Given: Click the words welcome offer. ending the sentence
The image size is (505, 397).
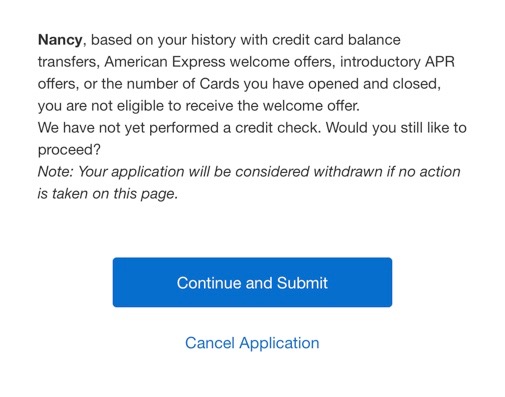Looking at the screenshot, I should (311, 106).
